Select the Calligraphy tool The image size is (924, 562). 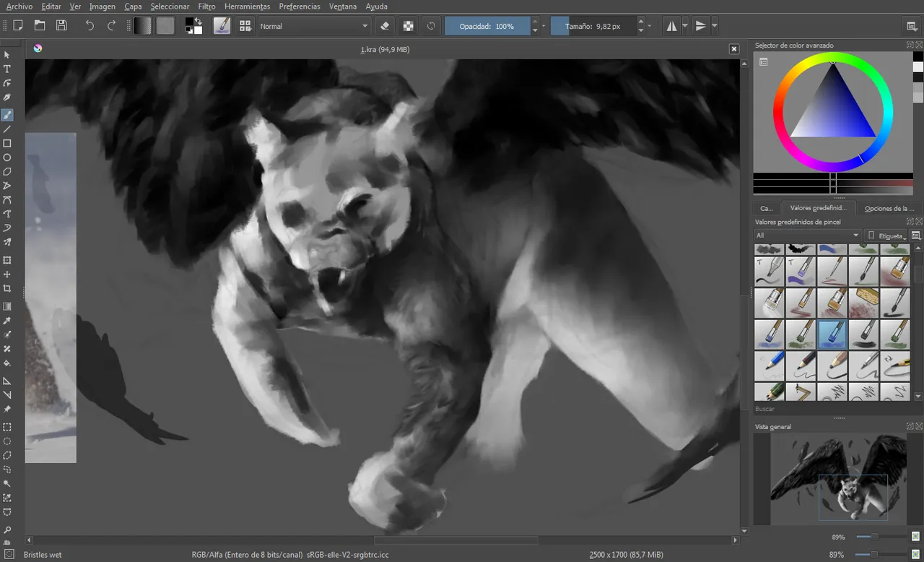7,98
